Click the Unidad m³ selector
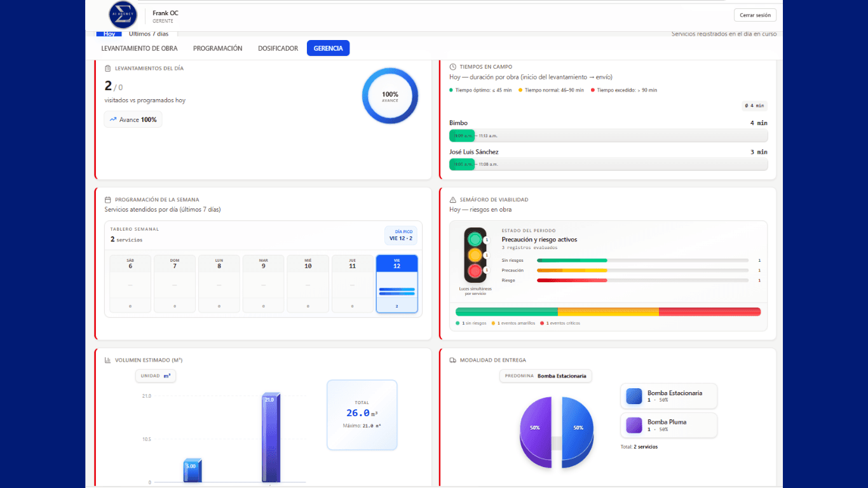Image resolution: width=868 pixels, height=488 pixels. pyautogui.click(x=156, y=376)
